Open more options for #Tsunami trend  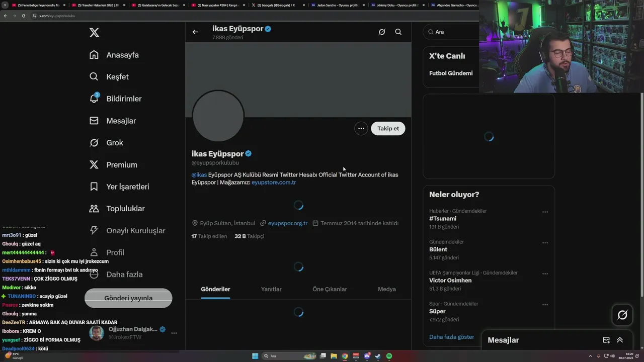point(545,212)
